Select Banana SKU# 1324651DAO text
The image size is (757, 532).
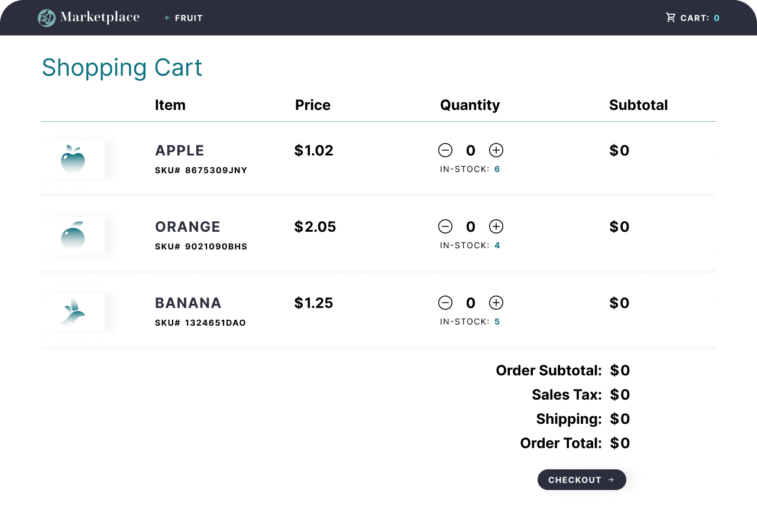pos(200,323)
